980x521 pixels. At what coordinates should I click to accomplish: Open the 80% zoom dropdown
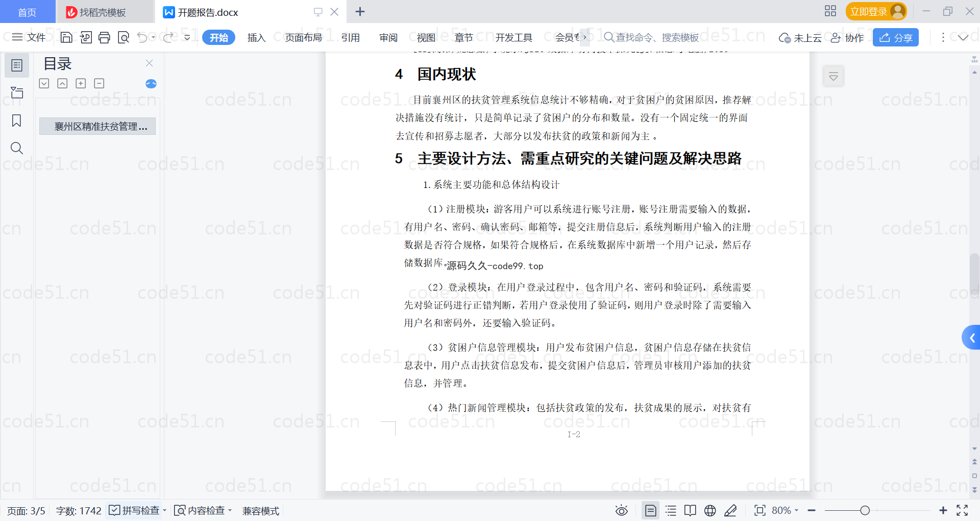785,510
